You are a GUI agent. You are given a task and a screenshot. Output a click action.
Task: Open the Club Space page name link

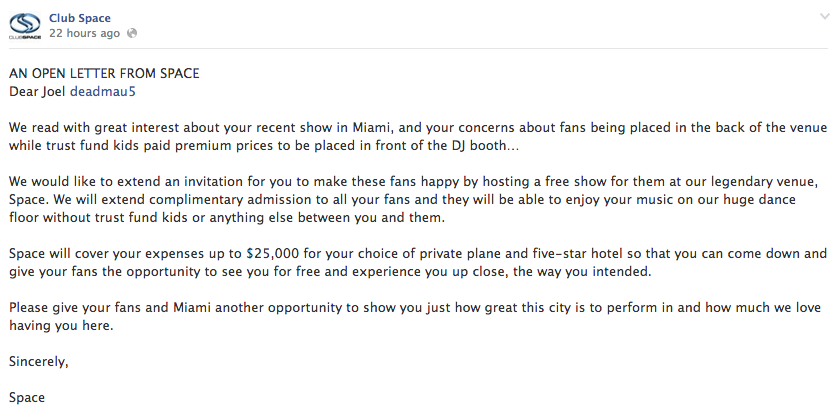point(80,17)
